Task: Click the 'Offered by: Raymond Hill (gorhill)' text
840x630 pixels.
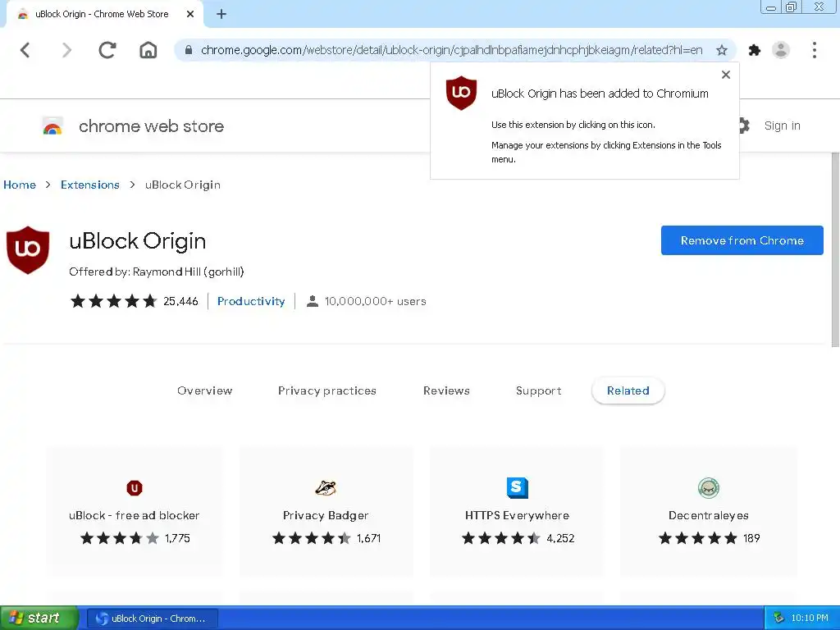Action: tap(157, 272)
